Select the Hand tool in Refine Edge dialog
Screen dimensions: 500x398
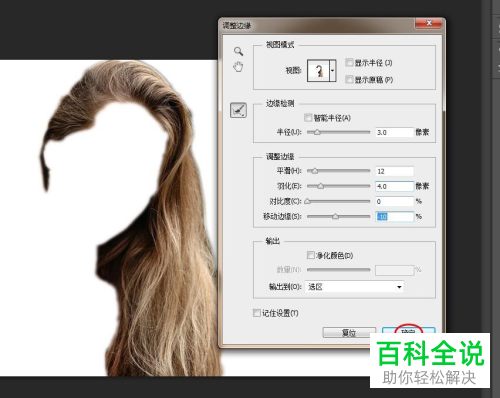238,67
